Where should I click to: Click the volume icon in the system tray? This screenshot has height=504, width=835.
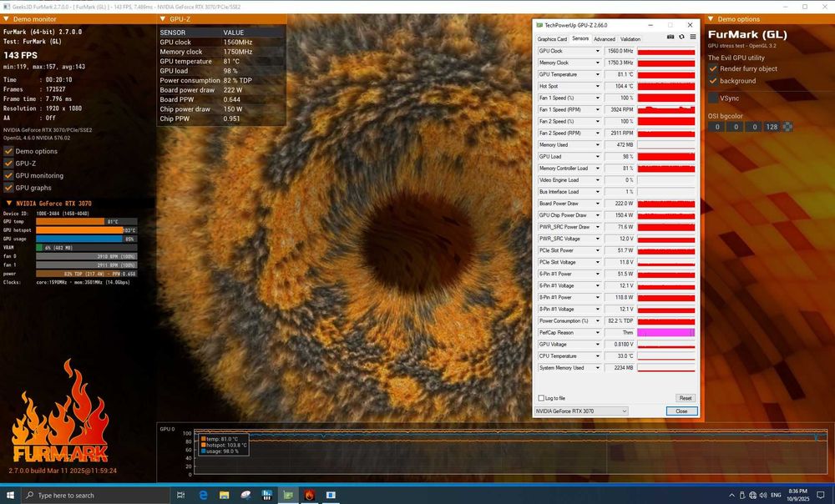pos(763,495)
